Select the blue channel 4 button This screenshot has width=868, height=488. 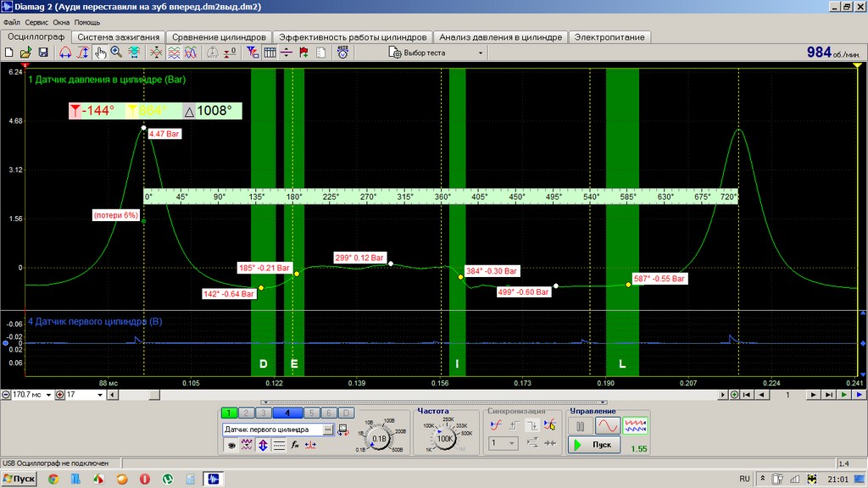(x=287, y=413)
